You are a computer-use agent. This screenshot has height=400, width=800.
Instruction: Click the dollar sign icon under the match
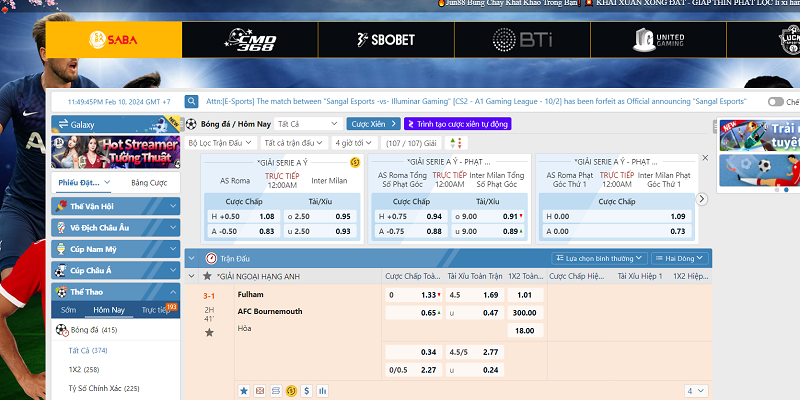(x=307, y=391)
